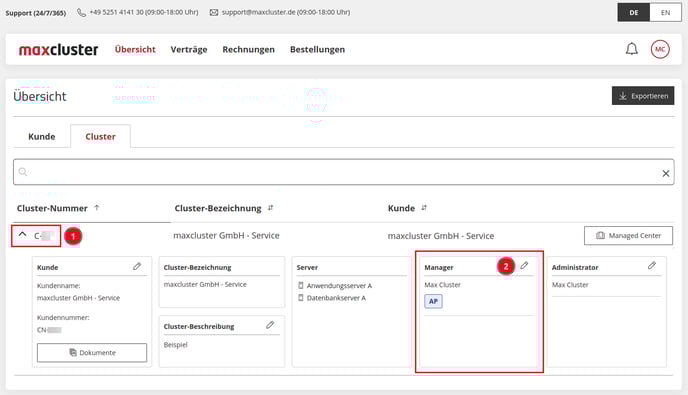Viewport: 688px width, 395px height.
Task: Click the support email envelope icon
Action: click(x=214, y=13)
